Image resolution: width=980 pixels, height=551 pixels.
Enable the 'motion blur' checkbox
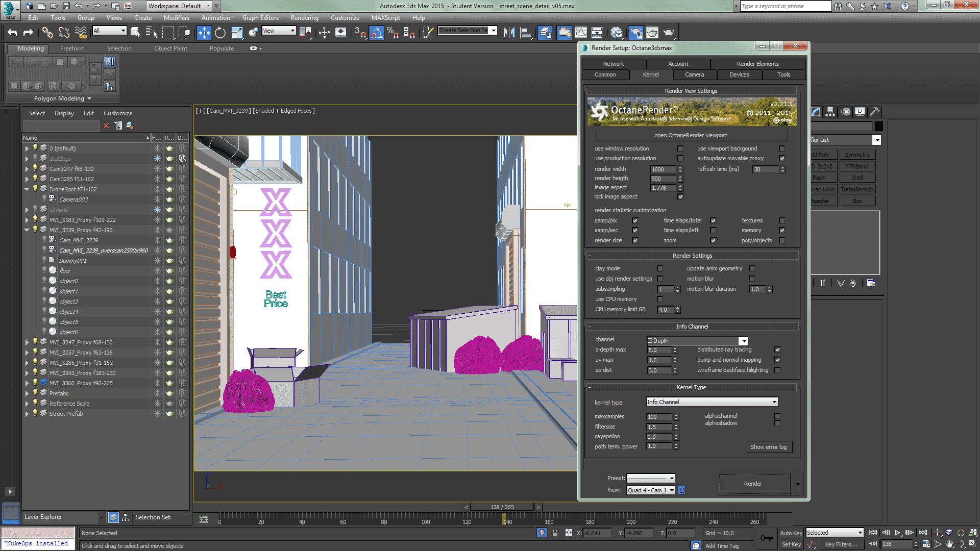point(752,279)
